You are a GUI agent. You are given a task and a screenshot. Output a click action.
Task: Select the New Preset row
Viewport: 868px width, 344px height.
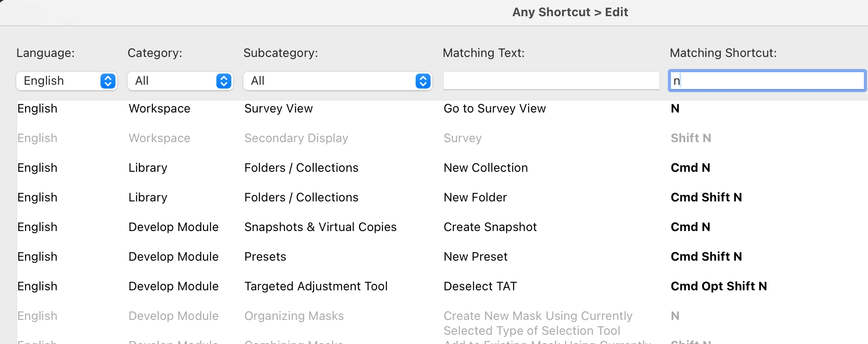475,257
